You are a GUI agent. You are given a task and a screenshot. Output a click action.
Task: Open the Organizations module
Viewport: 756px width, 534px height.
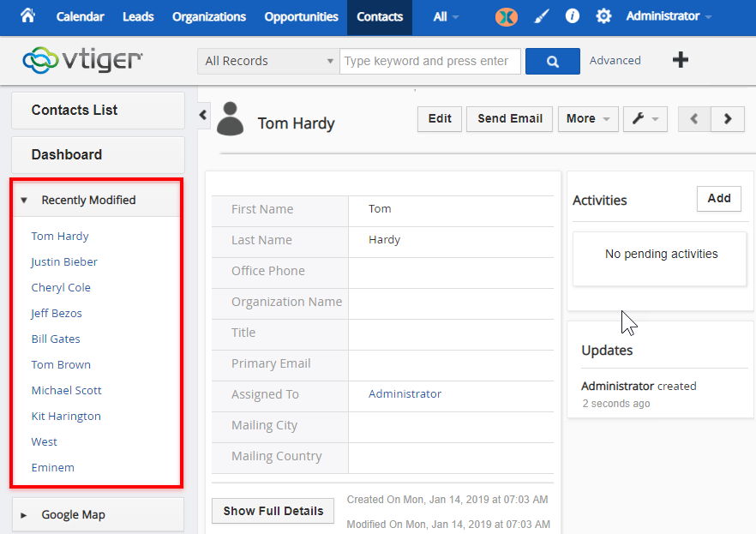coord(209,17)
